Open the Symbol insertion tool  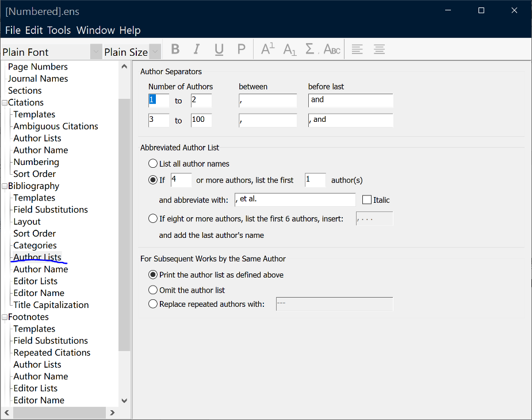[310, 49]
